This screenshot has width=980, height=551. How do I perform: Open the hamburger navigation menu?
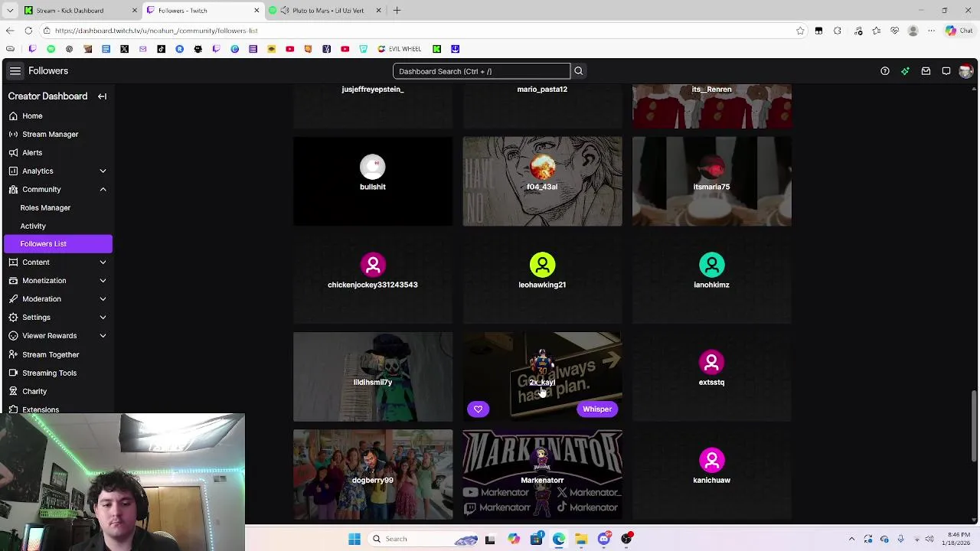pyautogui.click(x=15, y=71)
